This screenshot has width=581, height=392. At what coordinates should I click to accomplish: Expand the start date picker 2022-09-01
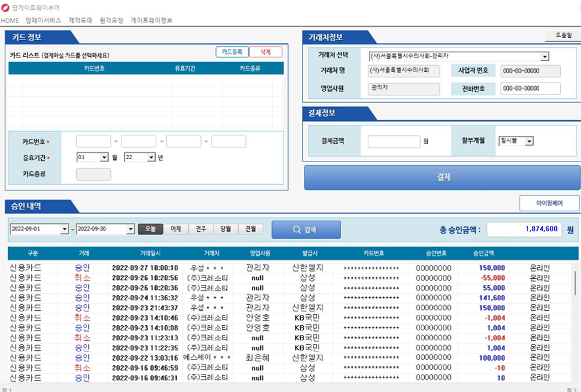[x=65, y=229]
